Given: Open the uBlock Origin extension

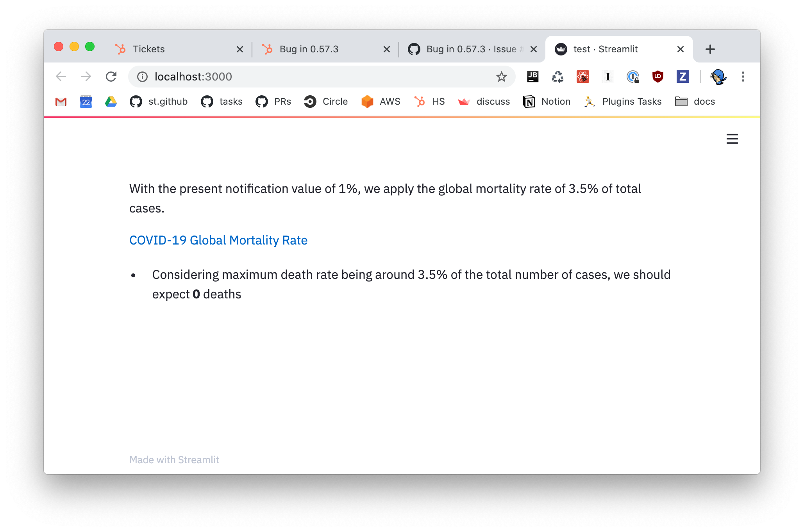Looking at the screenshot, I should click(657, 77).
